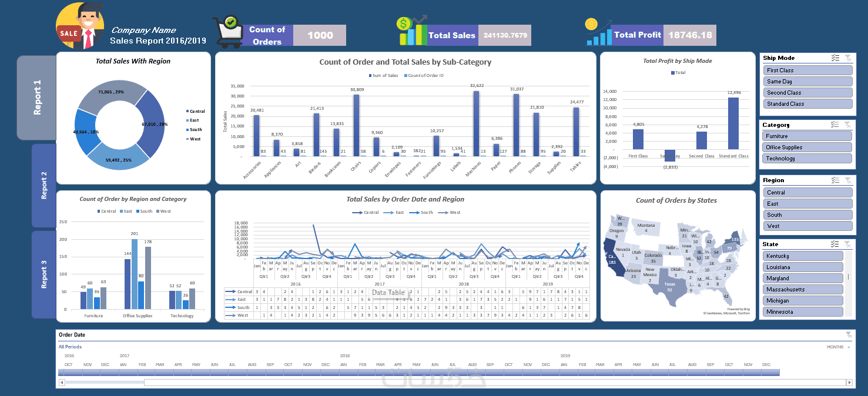Clear the Order Date timeline filter

[847, 334]
